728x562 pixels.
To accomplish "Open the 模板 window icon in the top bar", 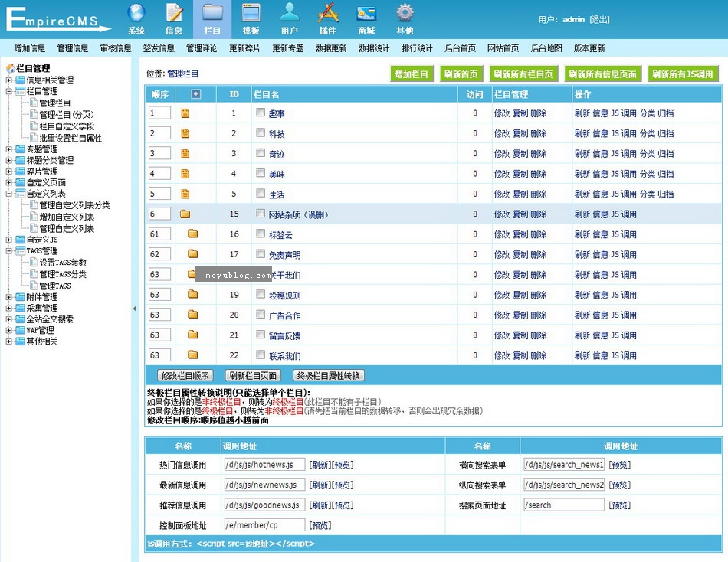I will [251, 13].
